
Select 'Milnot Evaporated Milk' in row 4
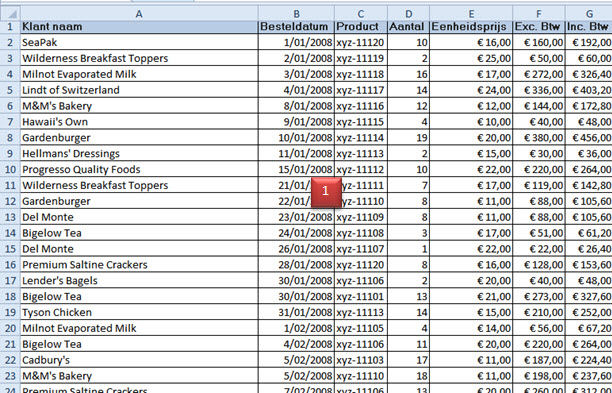(139, 74)
